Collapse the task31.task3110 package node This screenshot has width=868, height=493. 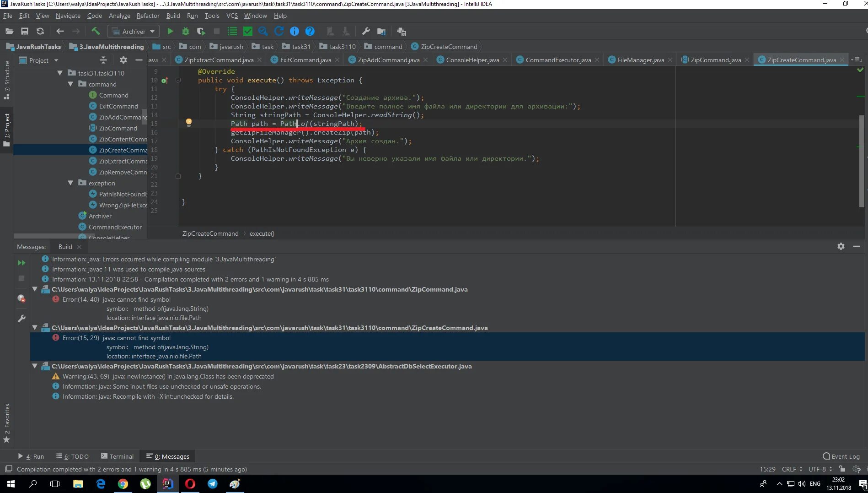click(60, 73)
